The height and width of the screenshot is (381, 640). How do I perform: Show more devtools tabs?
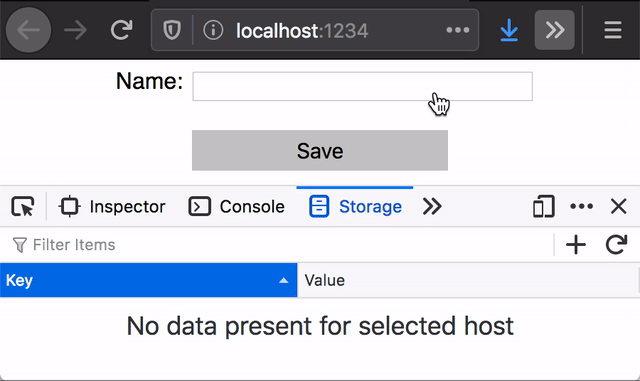pos(432,206)
